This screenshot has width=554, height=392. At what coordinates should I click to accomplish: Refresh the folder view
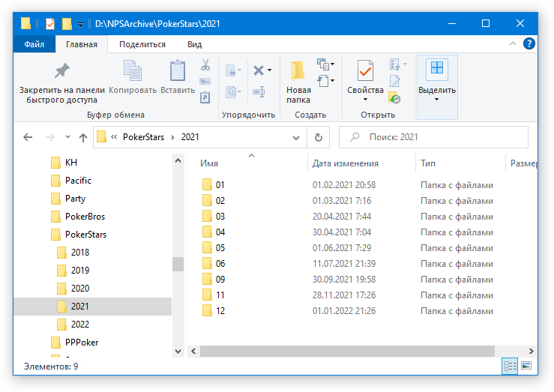319,137
